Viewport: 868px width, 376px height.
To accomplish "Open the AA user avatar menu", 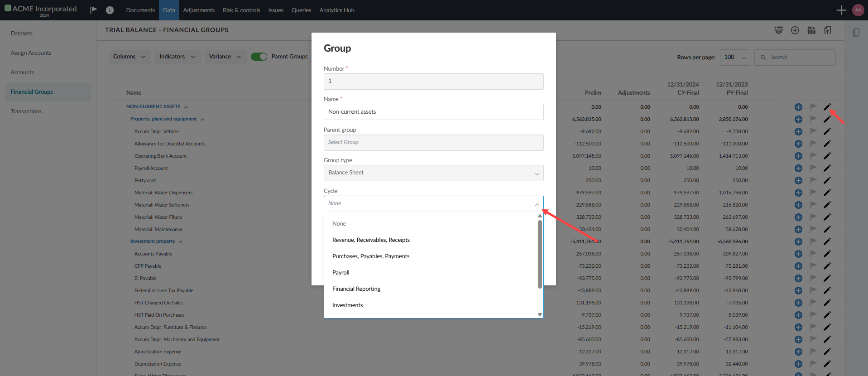I will pos(858,10).
